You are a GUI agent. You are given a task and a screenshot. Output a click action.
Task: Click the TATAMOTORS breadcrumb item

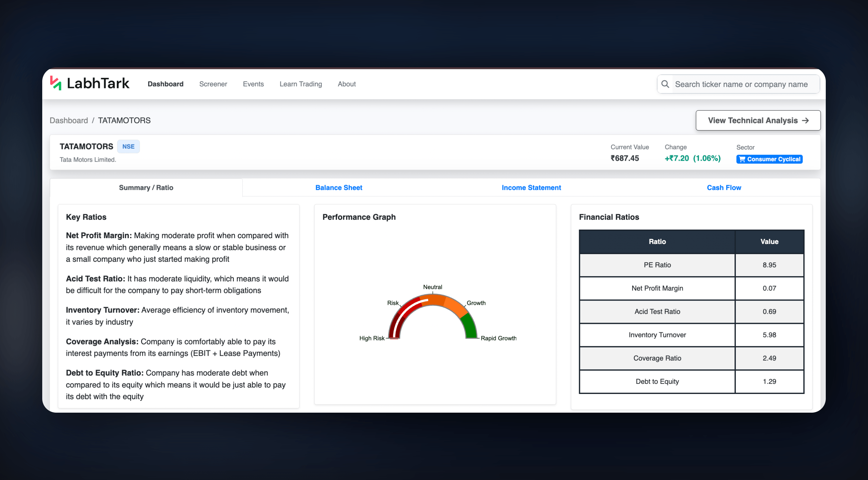124,120
